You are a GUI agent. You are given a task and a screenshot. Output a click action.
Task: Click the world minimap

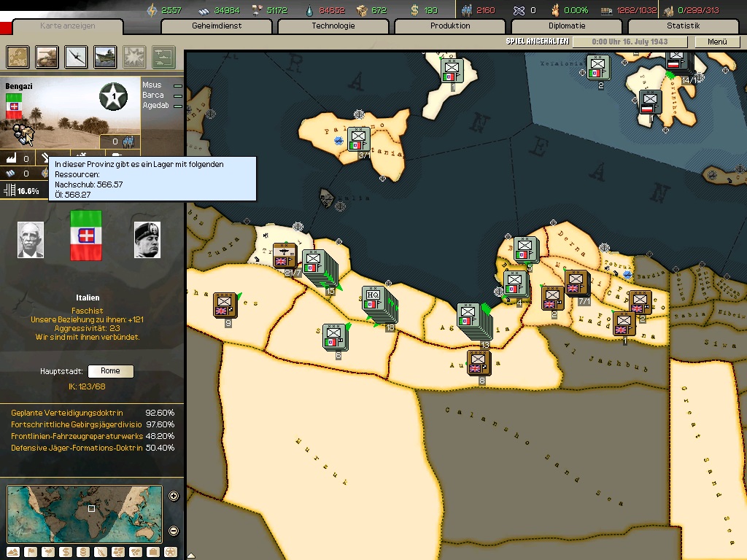point(85,514)
